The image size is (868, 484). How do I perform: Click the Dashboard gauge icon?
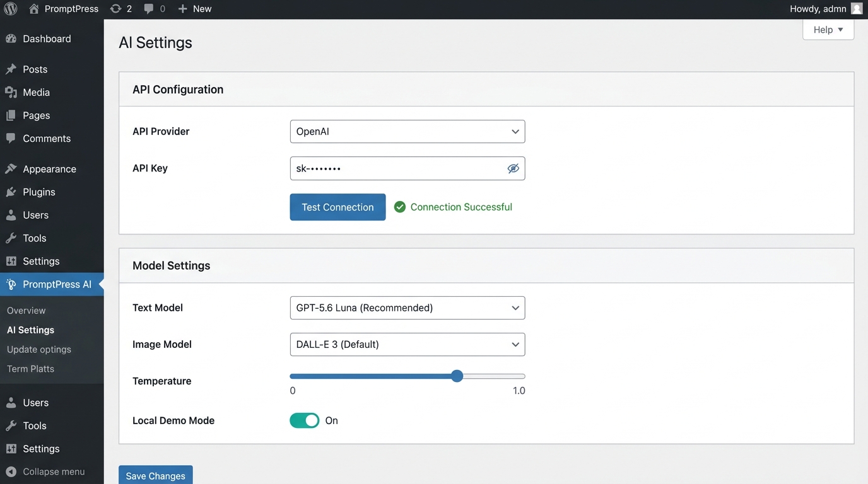coord(11,38)
